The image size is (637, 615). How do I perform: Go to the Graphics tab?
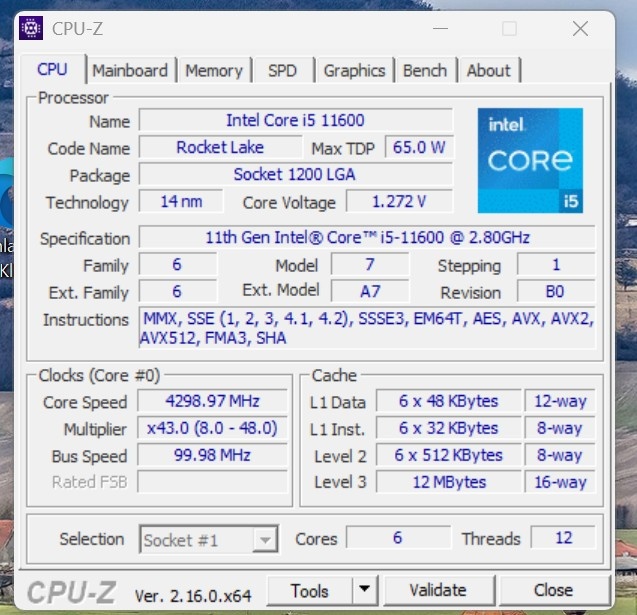pyautogui.click(x=355, y=71)
